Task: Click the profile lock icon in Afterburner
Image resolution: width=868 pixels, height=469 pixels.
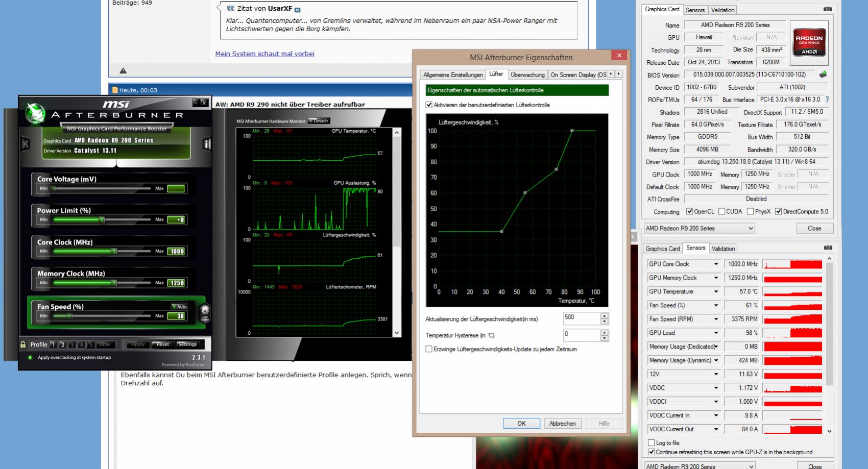Action: pos(23,344)
